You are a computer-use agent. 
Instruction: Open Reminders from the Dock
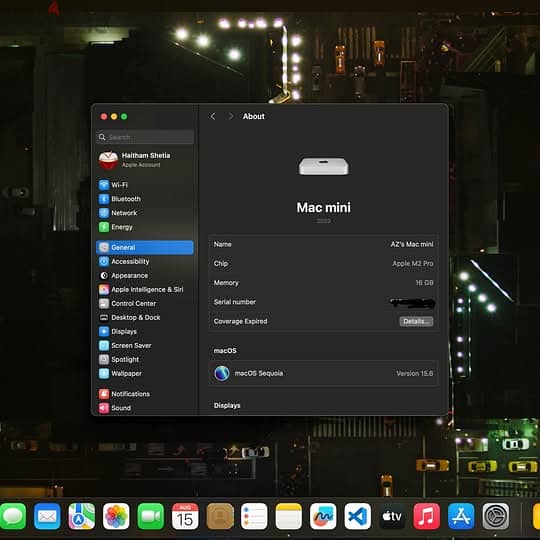click(x=254, y=516)
